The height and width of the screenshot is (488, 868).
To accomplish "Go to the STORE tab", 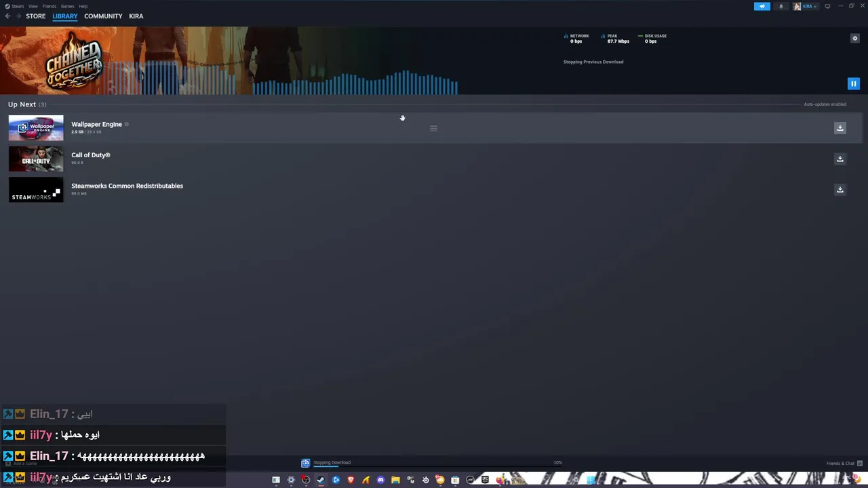I will coord(36,16).
